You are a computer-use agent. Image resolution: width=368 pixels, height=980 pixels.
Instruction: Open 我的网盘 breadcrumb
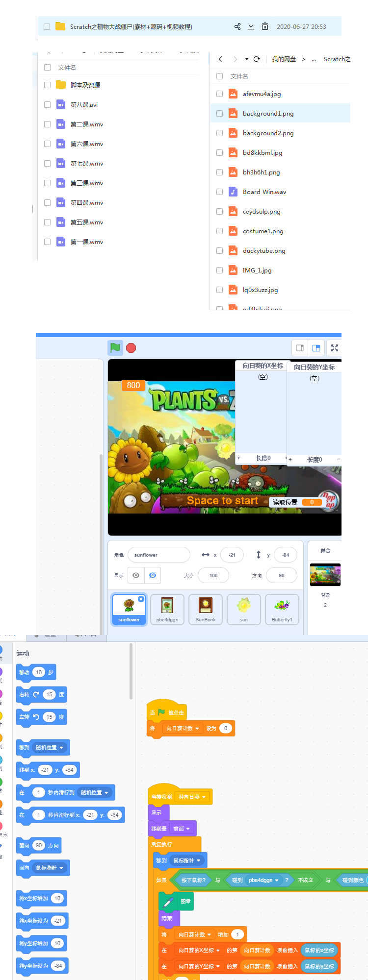[284, 59]
